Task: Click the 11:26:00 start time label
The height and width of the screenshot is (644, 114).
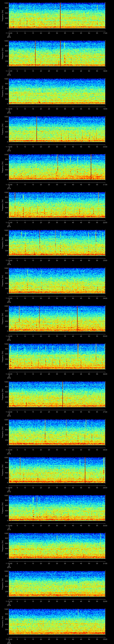Action: click(x=9, y=412)
